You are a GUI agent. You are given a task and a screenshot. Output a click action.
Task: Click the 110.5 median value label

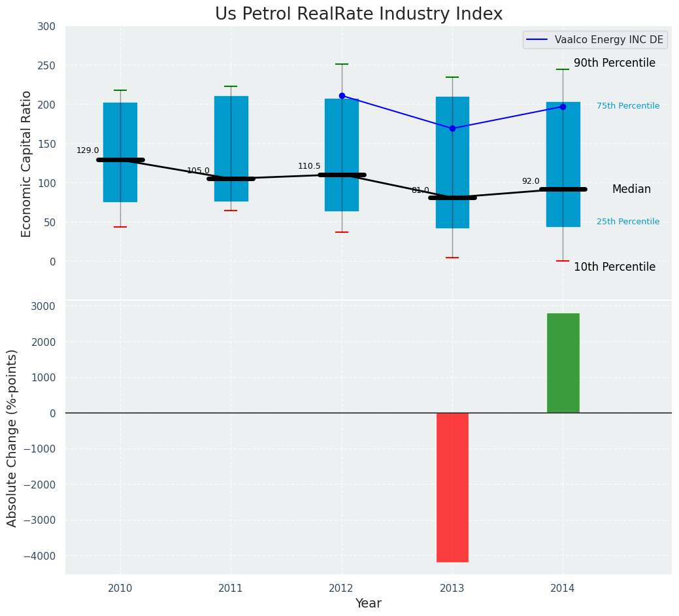(309, 166)
